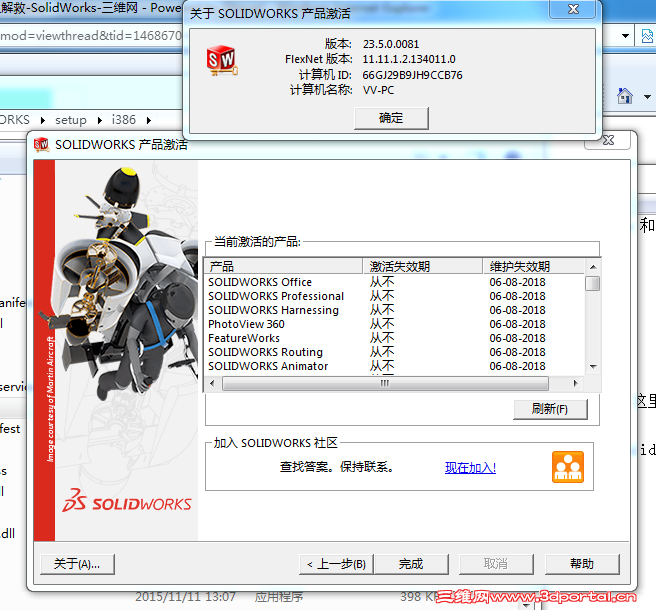
Task: Click the horizontal scroll right arrow
Action: click(576, 383)
